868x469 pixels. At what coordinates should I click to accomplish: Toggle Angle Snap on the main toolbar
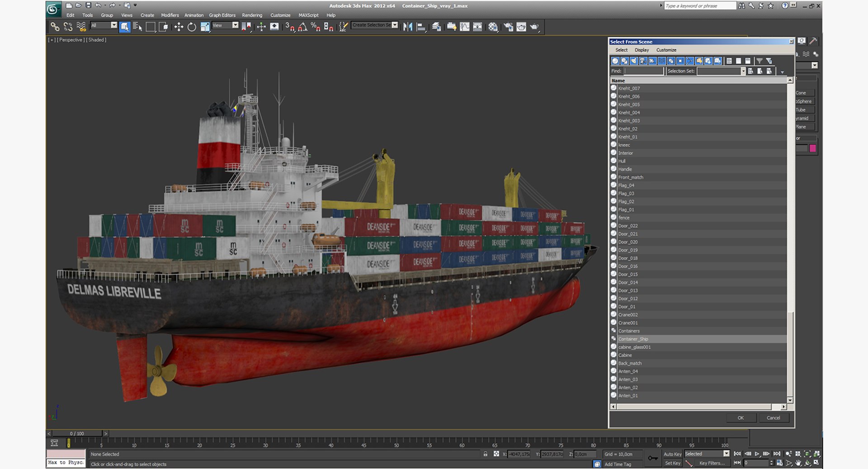(x=302, y=27)
